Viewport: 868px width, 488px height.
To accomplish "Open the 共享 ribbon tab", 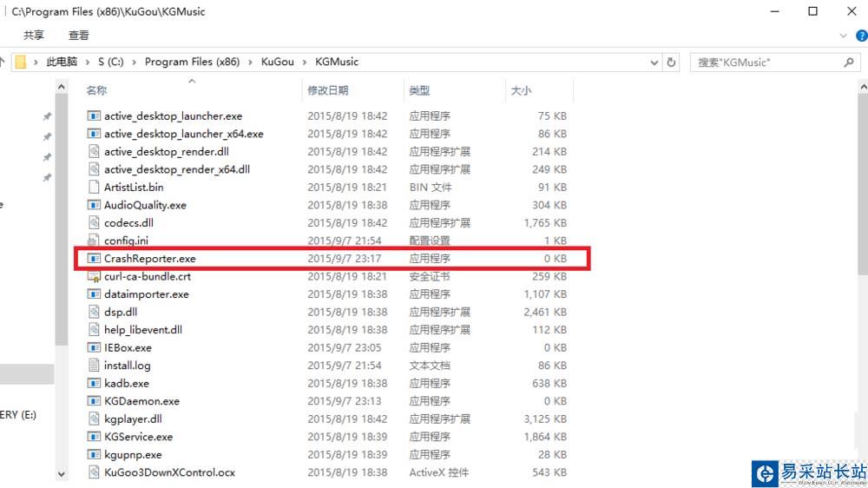I will click(34, 36).
